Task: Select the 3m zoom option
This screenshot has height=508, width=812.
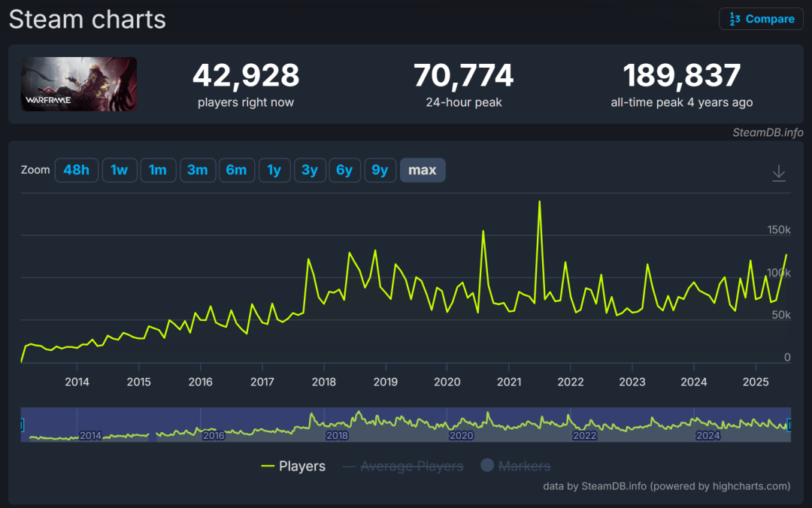Action: [197, 170]
